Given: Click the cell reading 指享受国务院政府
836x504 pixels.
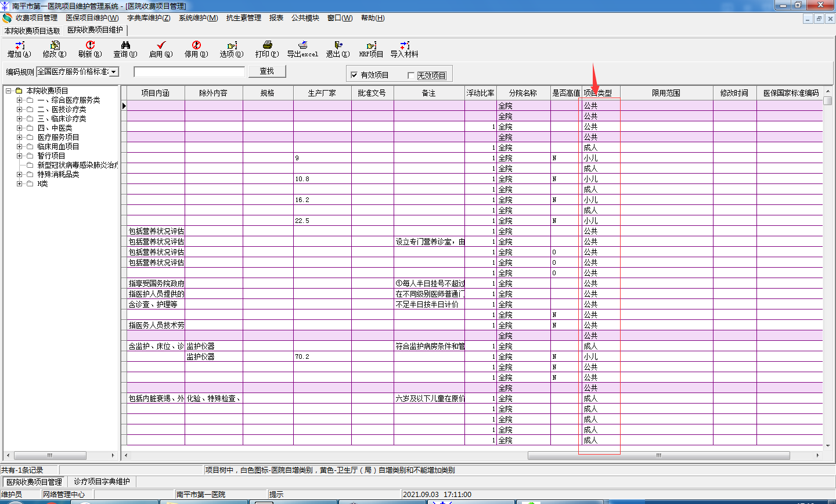Looking at the screenshot, I should click(x=156, y=283).
